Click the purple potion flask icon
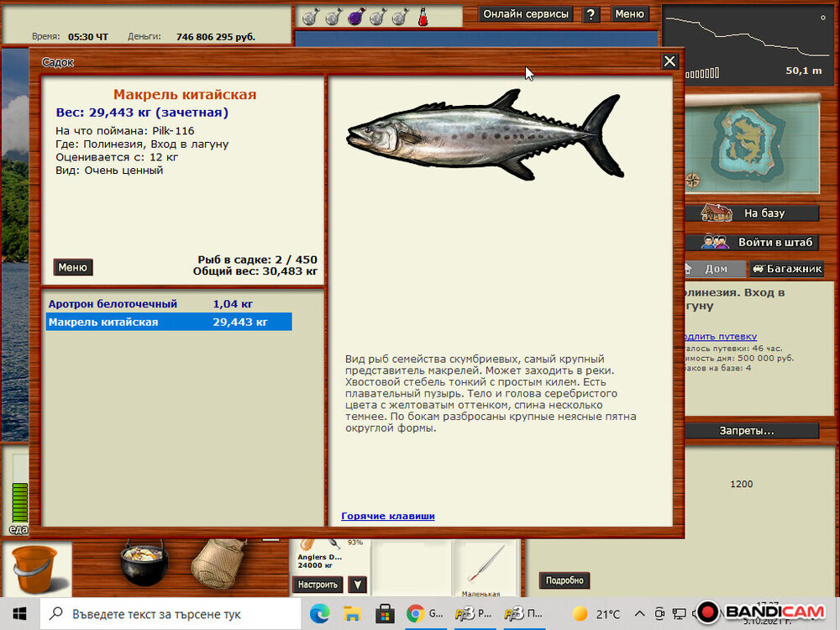 point(355,16)
